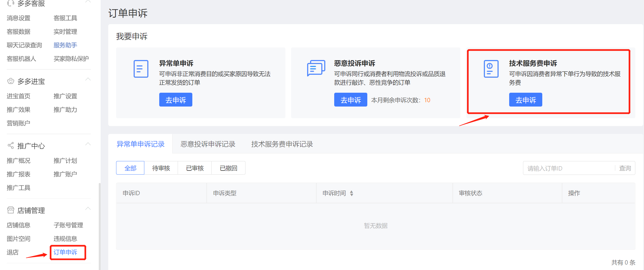Select the 待审核 filter
The width and height of the screenshot is (644, 270).
pos(161,168)
